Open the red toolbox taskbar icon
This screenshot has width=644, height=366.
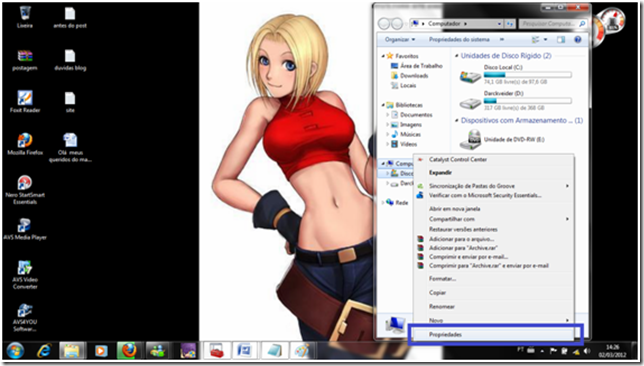click(x=216, y=351)
